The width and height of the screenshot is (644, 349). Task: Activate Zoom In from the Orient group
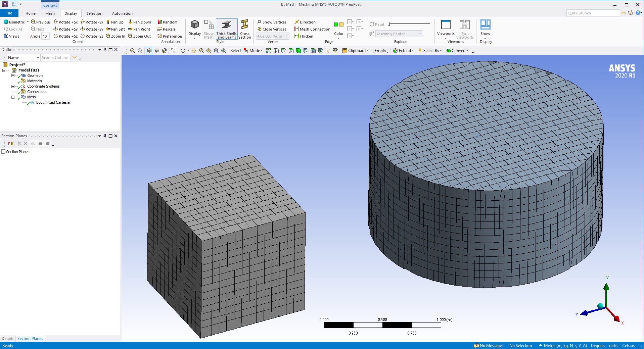pyautogui.click(x=116, y=36)
